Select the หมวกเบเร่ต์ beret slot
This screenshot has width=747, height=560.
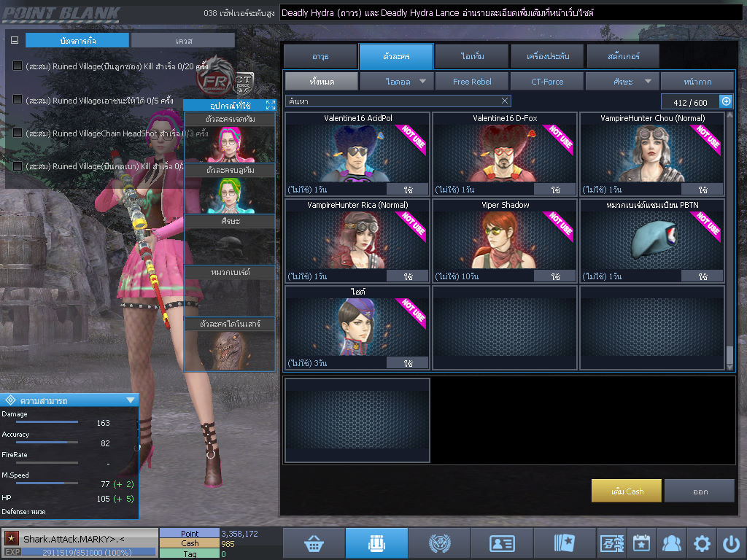(x=230, y=297)
